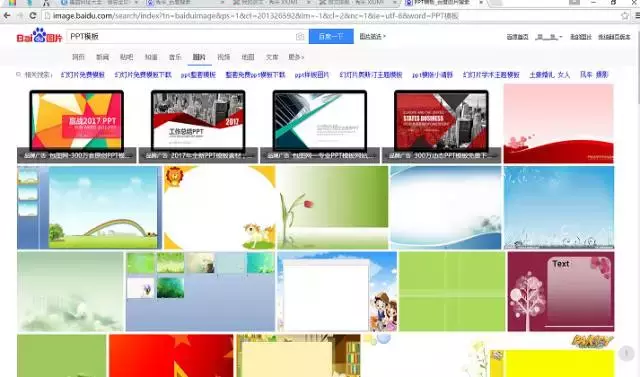Open the maroon tree Text template
The width and height of the screenshot is (640, 377).
tap(561, 291)
